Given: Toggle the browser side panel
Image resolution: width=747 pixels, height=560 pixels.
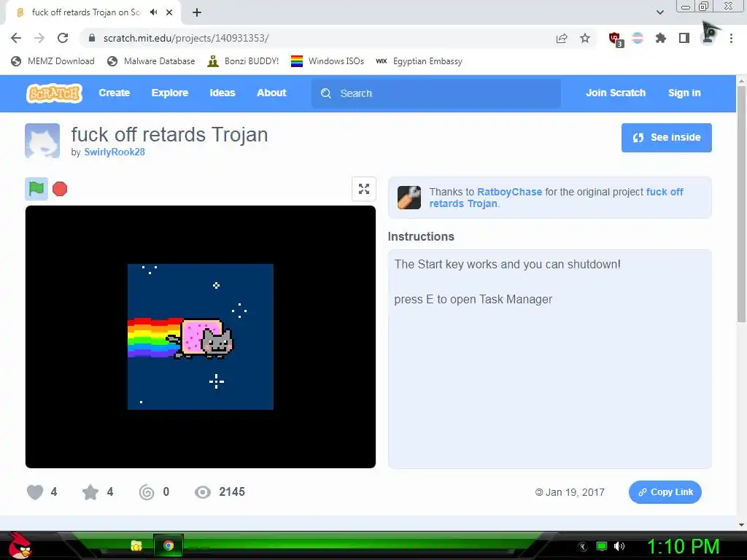Looking at the screenshot, I should click(684, 38).
